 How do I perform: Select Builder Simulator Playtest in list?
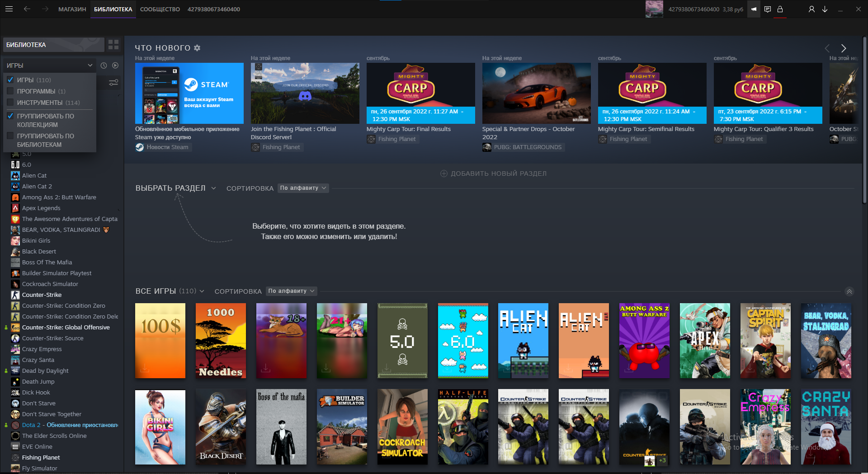(x=57, y=273)
